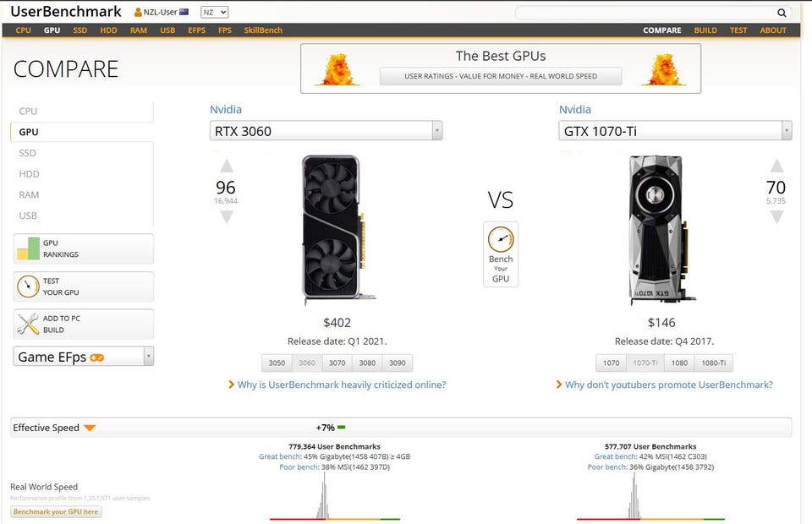Downvote the RTX 3060 arrow

pyautogui.click(x=227, y=217)
